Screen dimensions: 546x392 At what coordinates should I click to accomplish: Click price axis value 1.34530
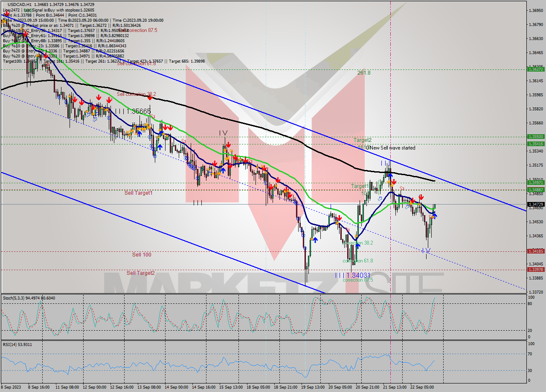pos(536,222)
